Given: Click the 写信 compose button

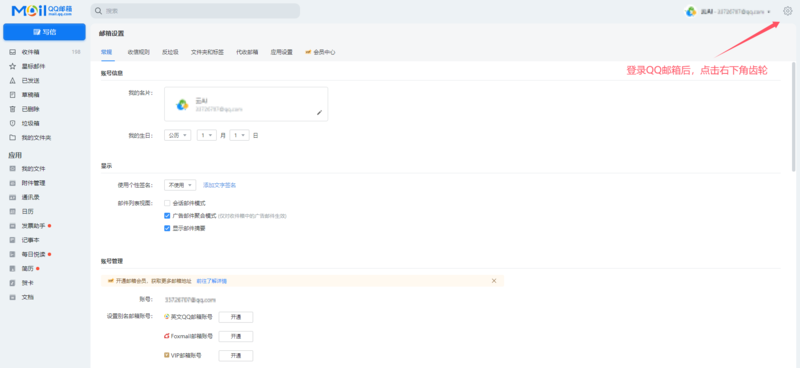Looking at the screenshot, I should click(44, 32).
